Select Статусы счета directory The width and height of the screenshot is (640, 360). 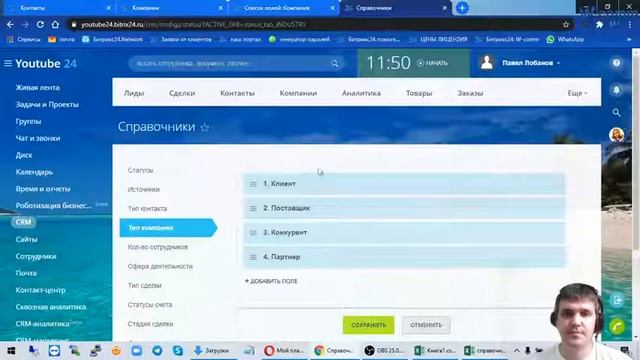point(150,304)
